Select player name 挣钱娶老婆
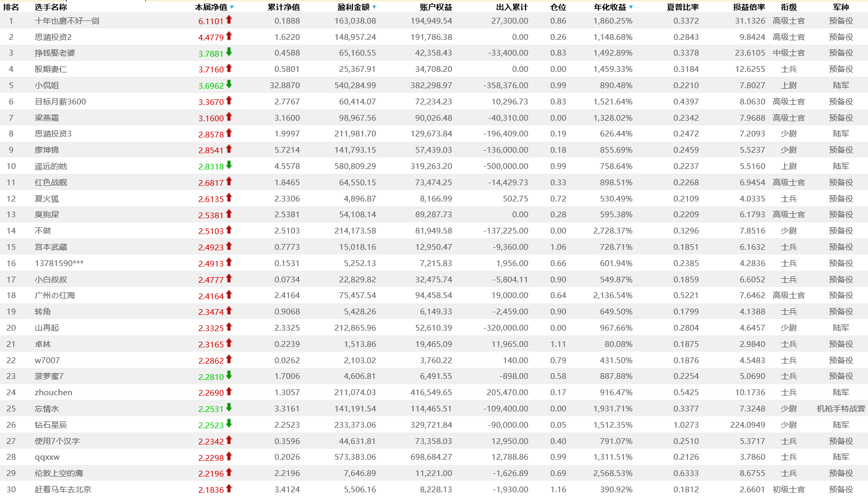Viewport: 868px width, 497px height. tap(55, 53)
